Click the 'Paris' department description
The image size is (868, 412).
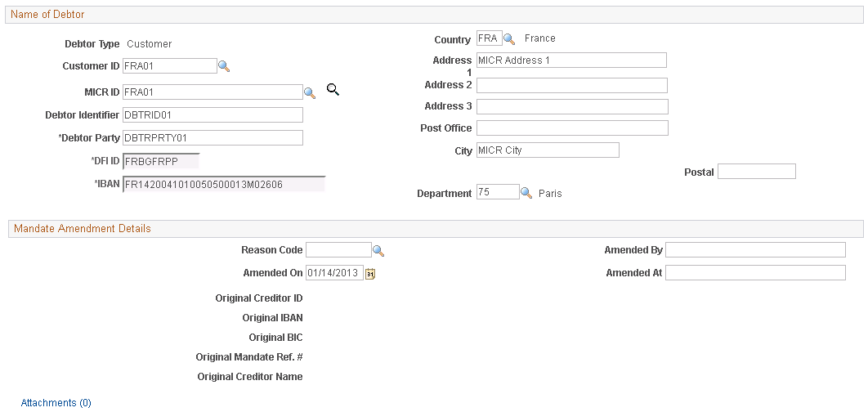tap(550, 193)
